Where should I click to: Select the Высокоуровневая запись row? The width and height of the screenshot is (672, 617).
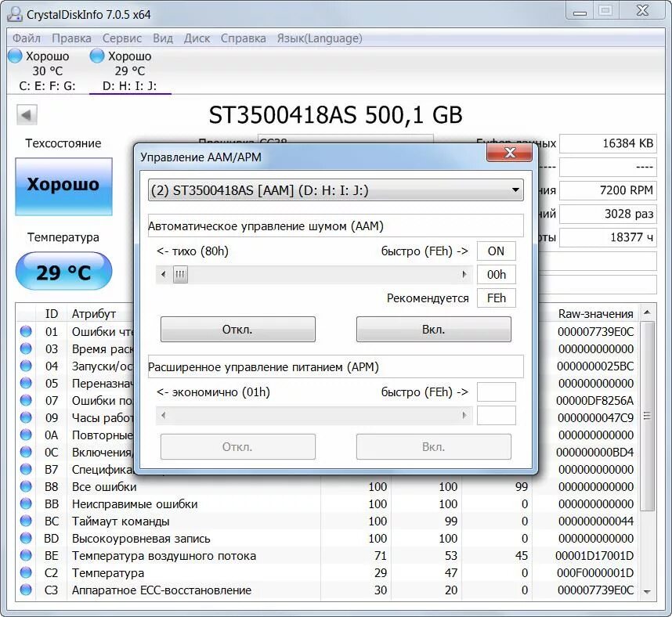click(328, 538)
